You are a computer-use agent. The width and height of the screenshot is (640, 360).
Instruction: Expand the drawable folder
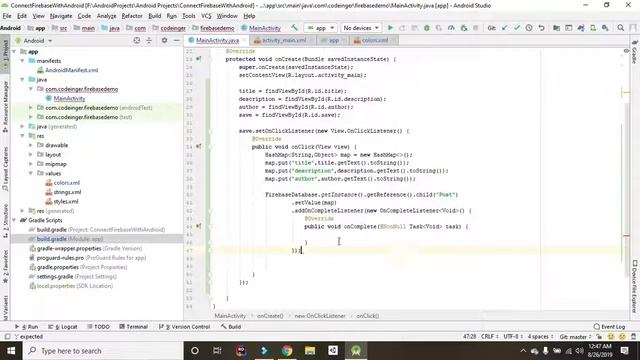point(31,145)
